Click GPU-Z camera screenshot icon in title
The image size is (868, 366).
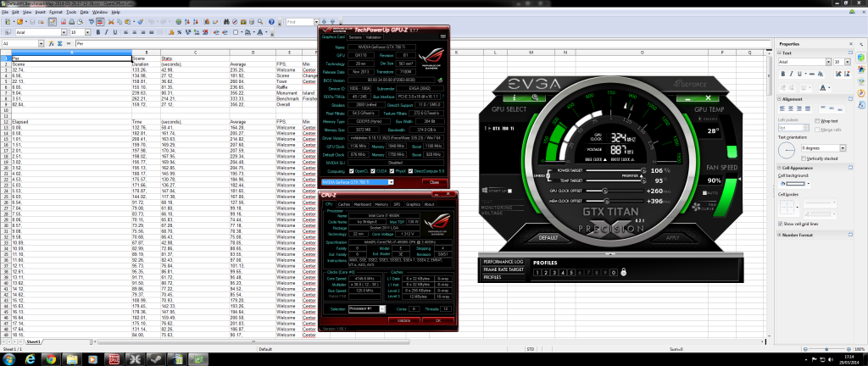point(442,36)
